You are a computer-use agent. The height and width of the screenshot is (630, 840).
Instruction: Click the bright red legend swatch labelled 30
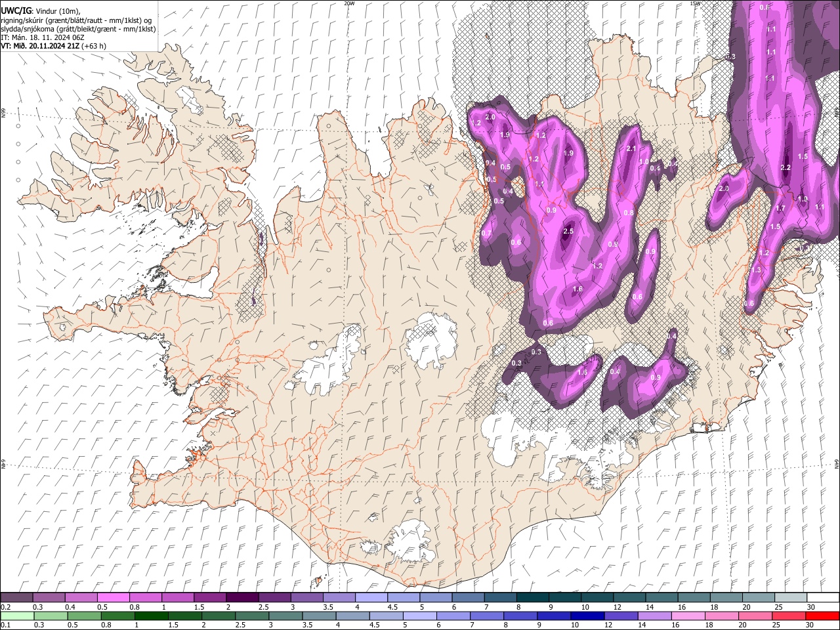[822, 616]
